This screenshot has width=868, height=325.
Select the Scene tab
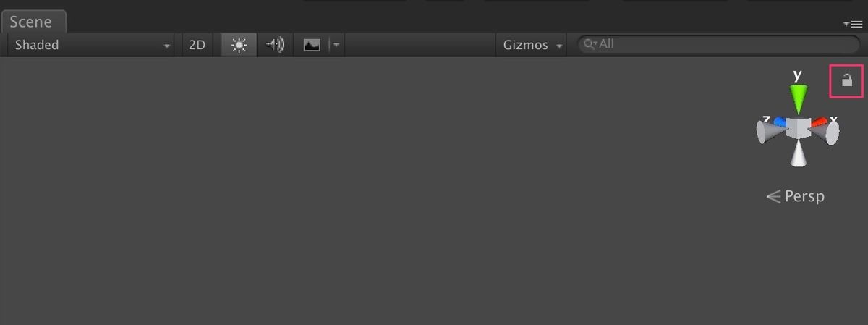[33, 22]
